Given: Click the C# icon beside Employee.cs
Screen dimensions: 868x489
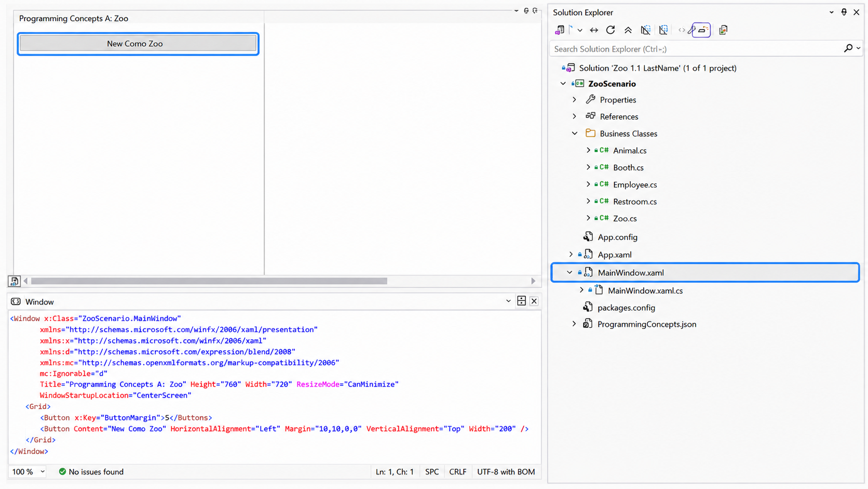Looking at the screenshot, I should [604, 184].
